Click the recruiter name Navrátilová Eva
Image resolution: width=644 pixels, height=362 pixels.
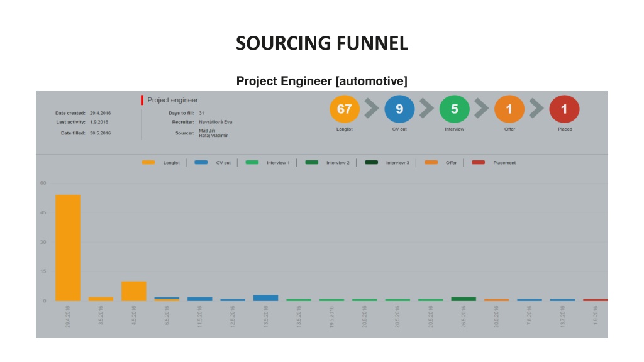point(216,122)
